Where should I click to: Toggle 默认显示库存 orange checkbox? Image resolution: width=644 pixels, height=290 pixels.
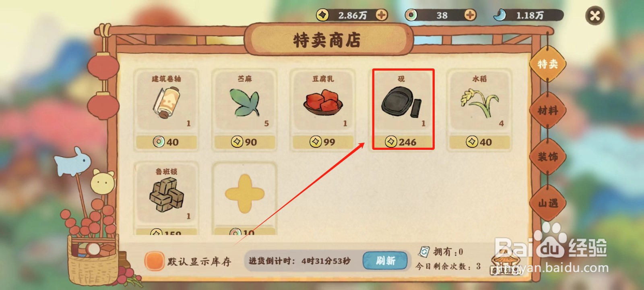[x=154, y=261]
